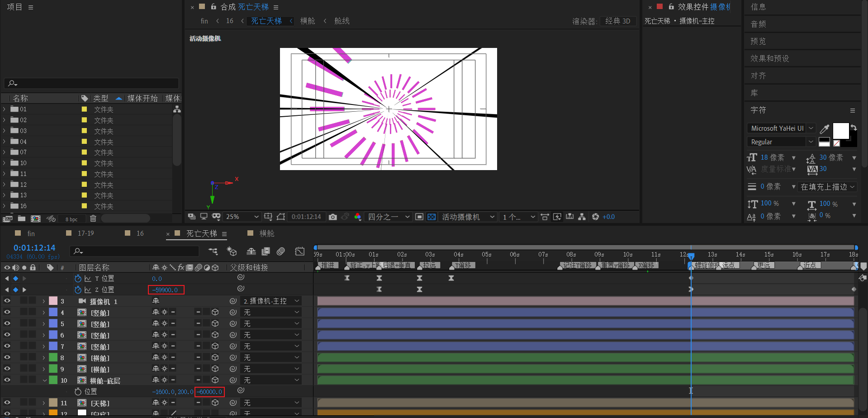The width and height of the screenshot is (868, 418).
Task: Open grid and guide options icon
Action: pyautogui.click(x=268, y=217)
